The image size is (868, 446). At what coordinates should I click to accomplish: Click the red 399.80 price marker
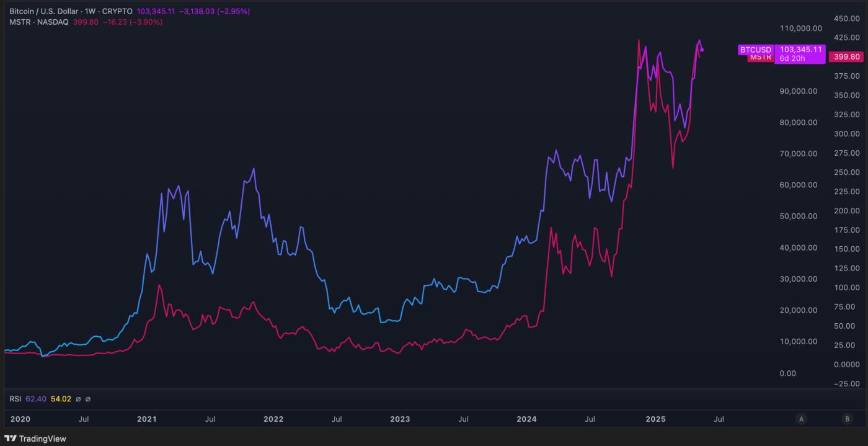click(846, 57)
